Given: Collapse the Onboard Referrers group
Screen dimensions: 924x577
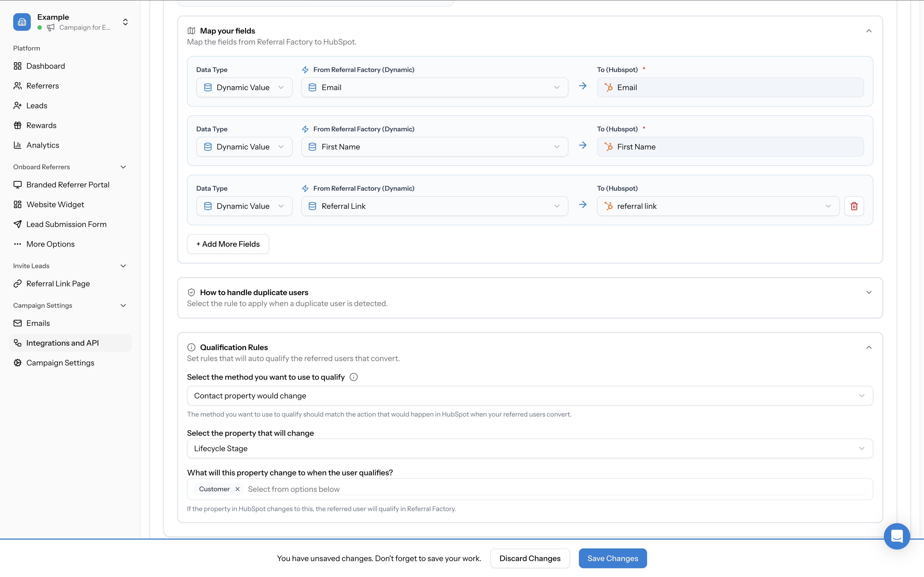Looking at the screenshot, I should (x=123, y=167).
